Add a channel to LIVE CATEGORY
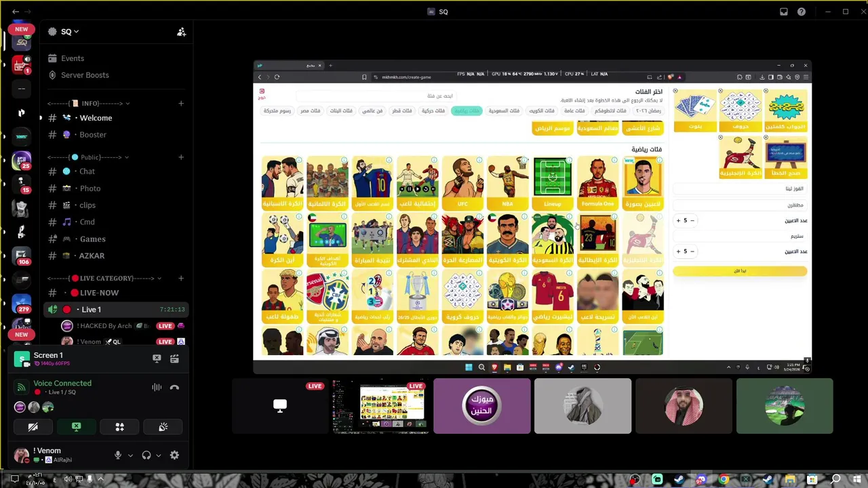The image size is (868, 488). click(x=181, y=279)
